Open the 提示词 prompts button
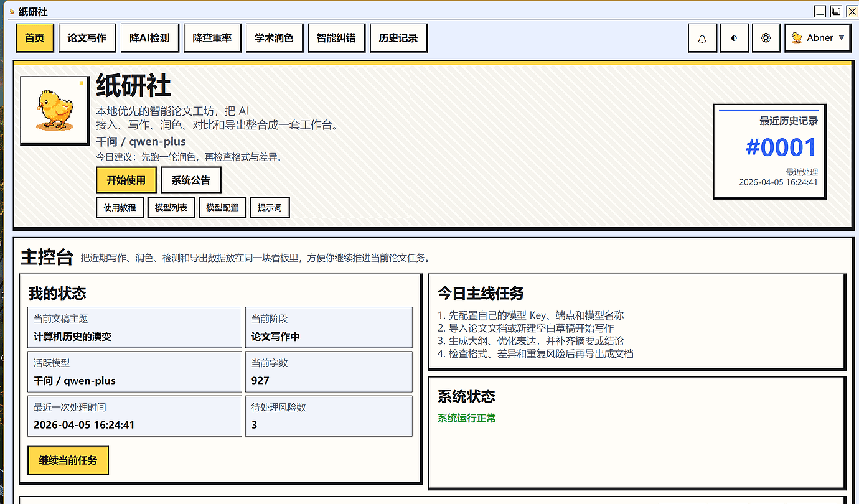This screenshot has width=859, height=504. [270, 208]
